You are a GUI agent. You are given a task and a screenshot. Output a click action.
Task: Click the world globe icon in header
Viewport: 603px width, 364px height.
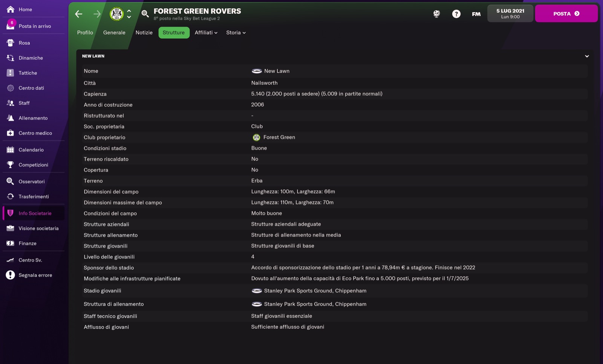(436, 14)
